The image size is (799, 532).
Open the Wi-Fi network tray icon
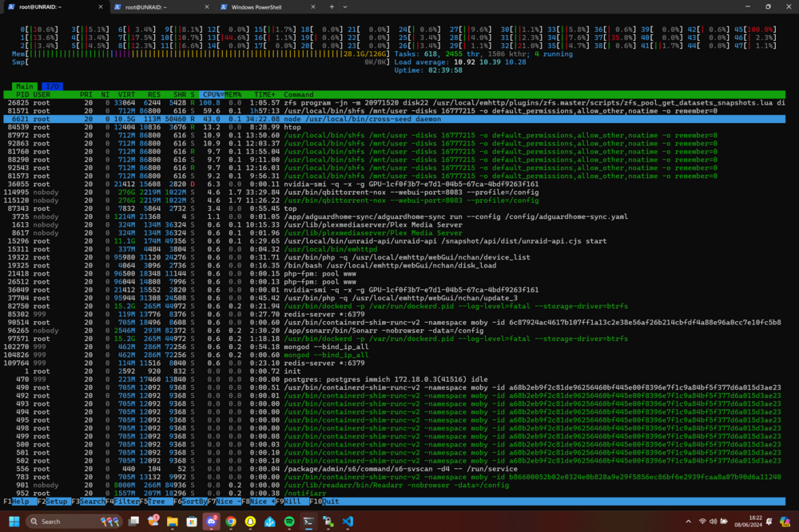click(x=702, y=522)
